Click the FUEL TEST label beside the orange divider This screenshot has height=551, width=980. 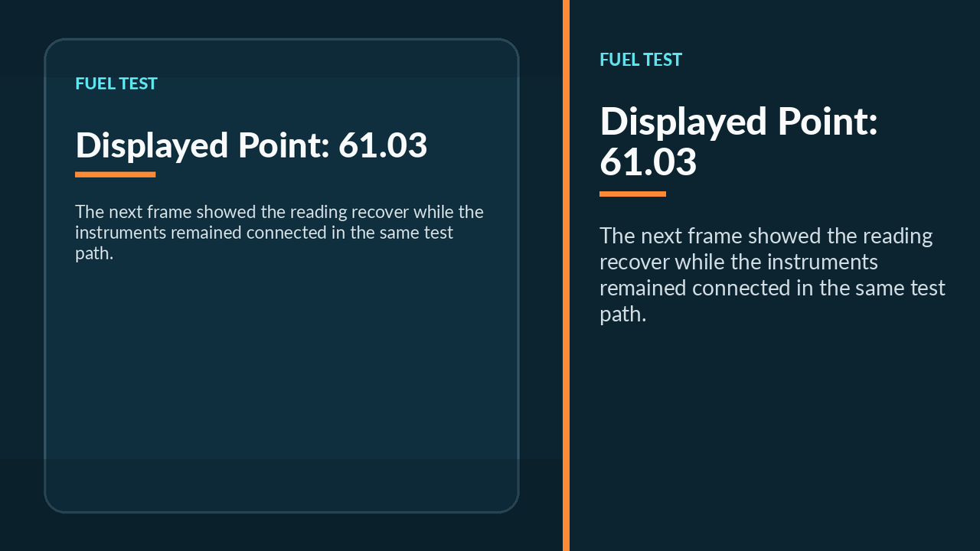point(641,60)
